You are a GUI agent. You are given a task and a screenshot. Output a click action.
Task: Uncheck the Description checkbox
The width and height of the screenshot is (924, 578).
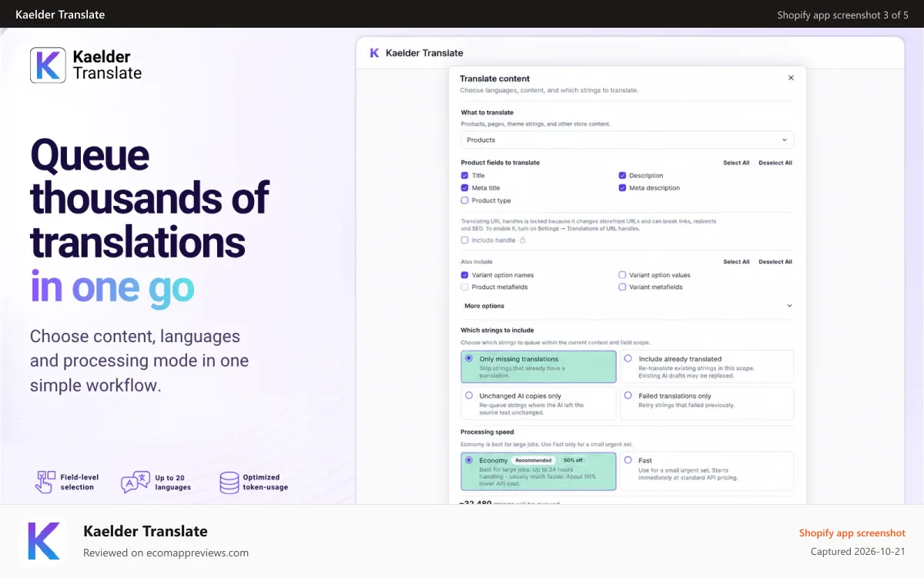(x=622, y=176)
